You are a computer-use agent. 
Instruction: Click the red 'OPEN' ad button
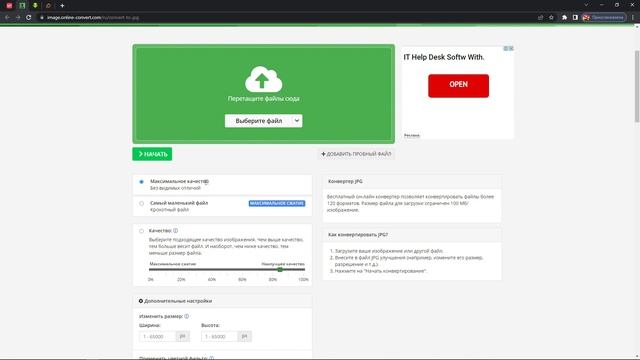point(458,86)
